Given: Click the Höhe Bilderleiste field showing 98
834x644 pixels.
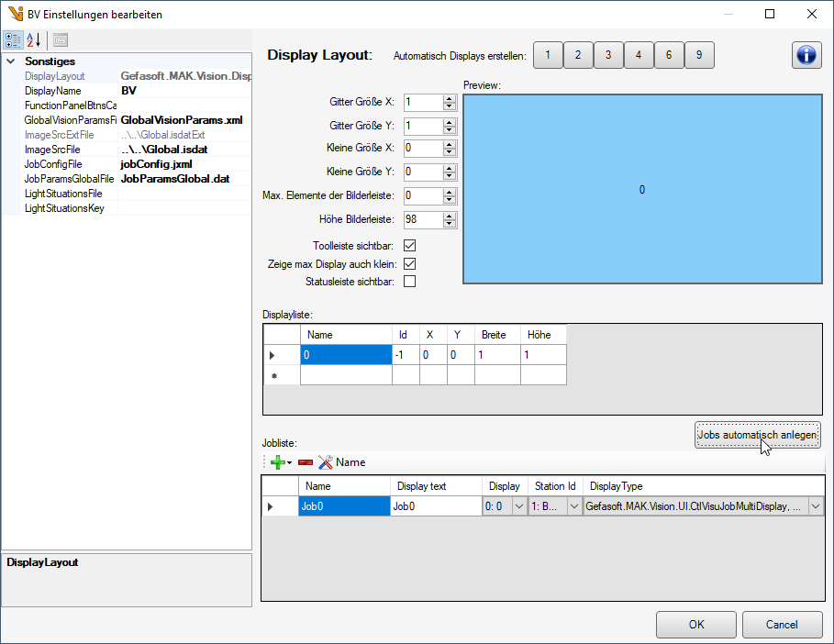Looking at the screenshot, I should [x=423, y=219].
